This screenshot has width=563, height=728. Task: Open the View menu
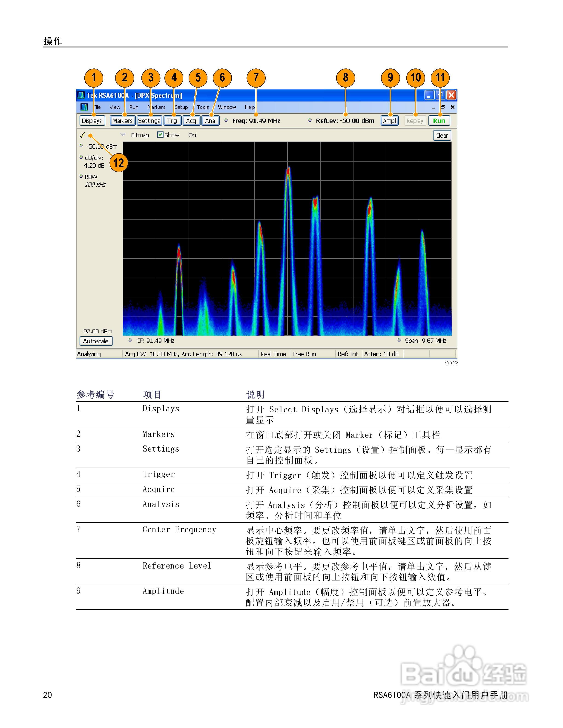(x=115, y=107)
